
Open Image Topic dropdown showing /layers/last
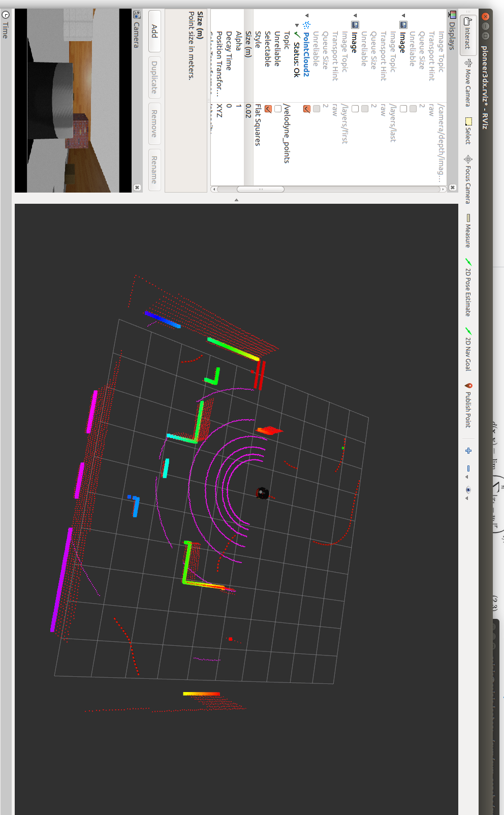pyautogui.click(x=393, y=145)
